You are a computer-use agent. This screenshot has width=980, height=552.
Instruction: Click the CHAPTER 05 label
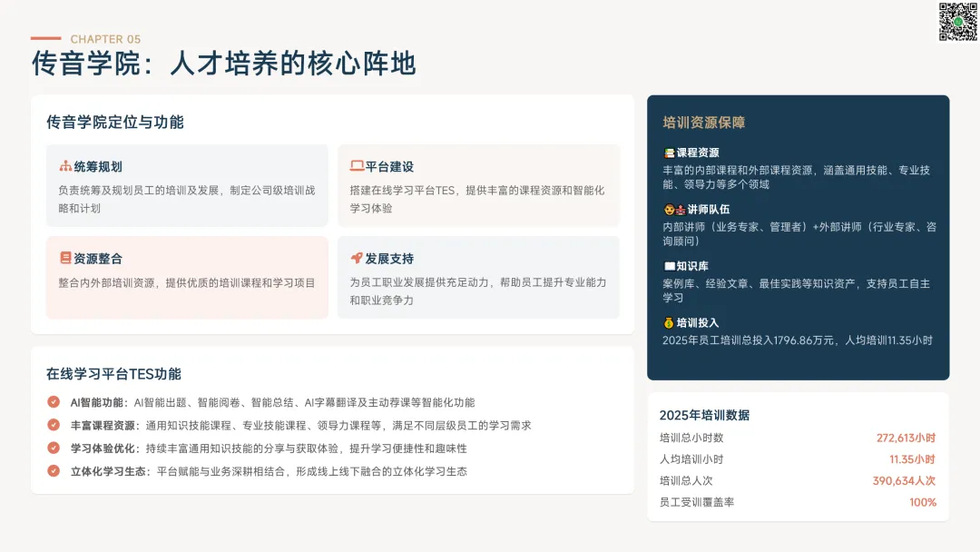click(105, 39)
